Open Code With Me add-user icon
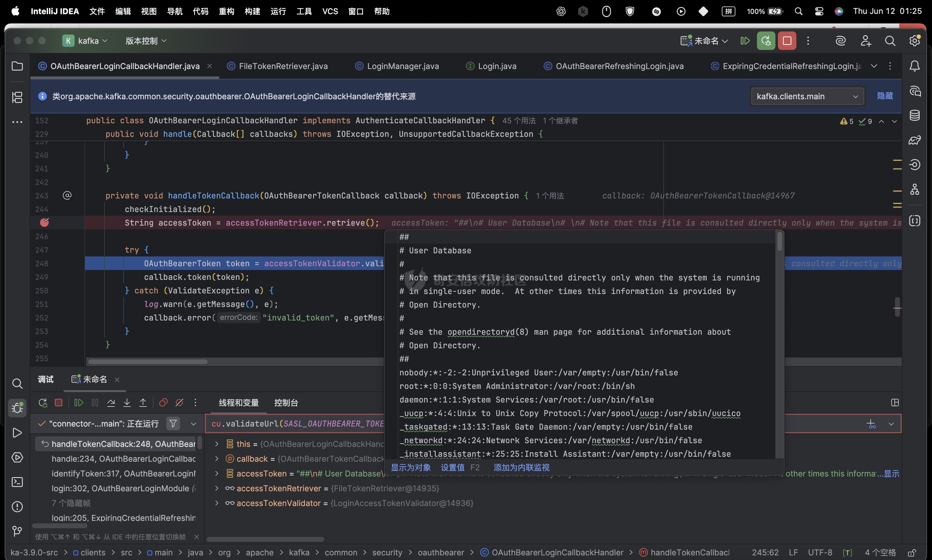The width and height of the screenshot is (932, 560). [866, 41]
